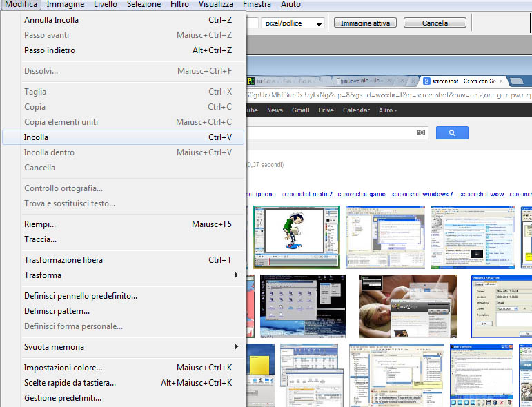Image resolution: width=532 pixels, height=407 pixels.
Task: Expand the Svuota memoria submenu
Action: (x=124, y=347)
